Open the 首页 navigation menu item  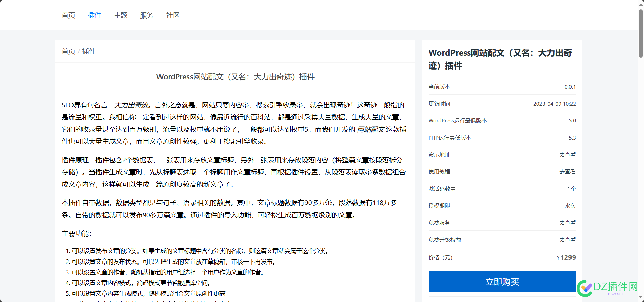[68, 15]
